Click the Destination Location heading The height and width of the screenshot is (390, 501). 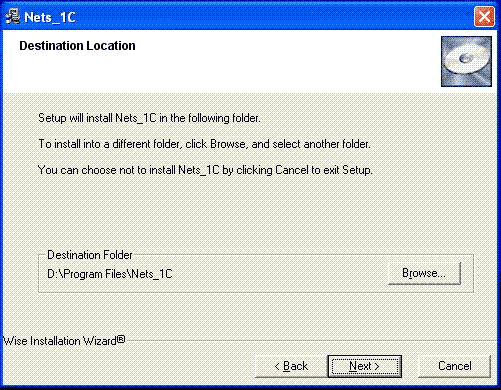coord(77,46)
